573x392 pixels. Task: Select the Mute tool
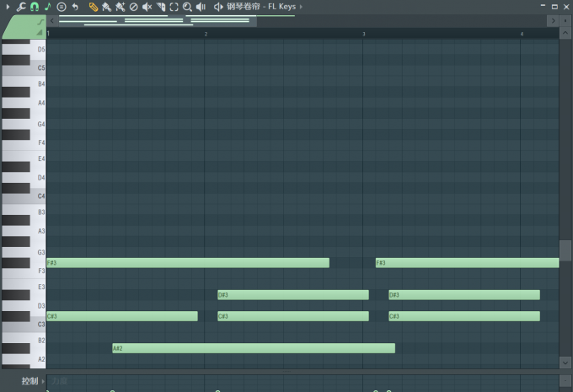coord(147,7)
